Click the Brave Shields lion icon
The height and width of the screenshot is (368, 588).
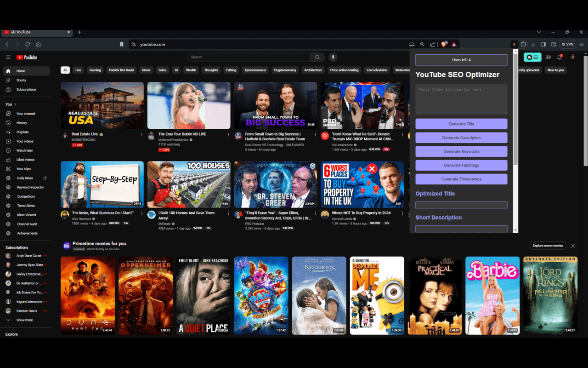[x=444, y=44]
